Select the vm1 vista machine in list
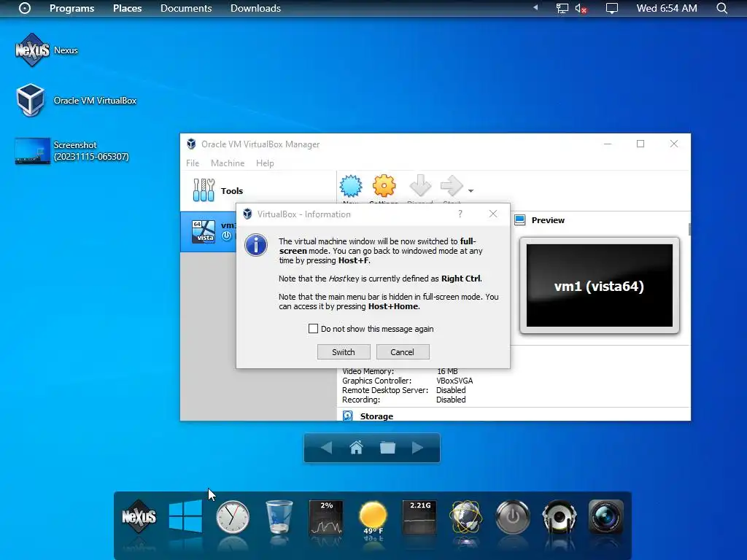This screenshot has height=560, width=747. (208, 231)
